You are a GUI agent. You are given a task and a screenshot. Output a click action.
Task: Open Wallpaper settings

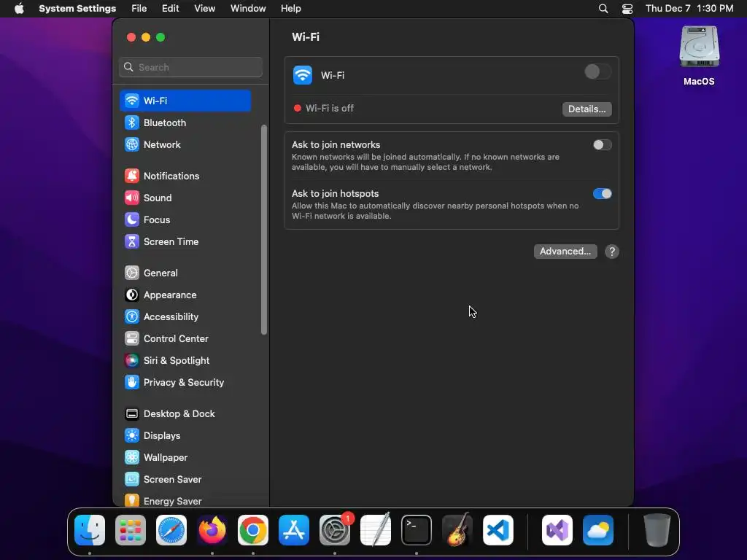click(185, 458)
